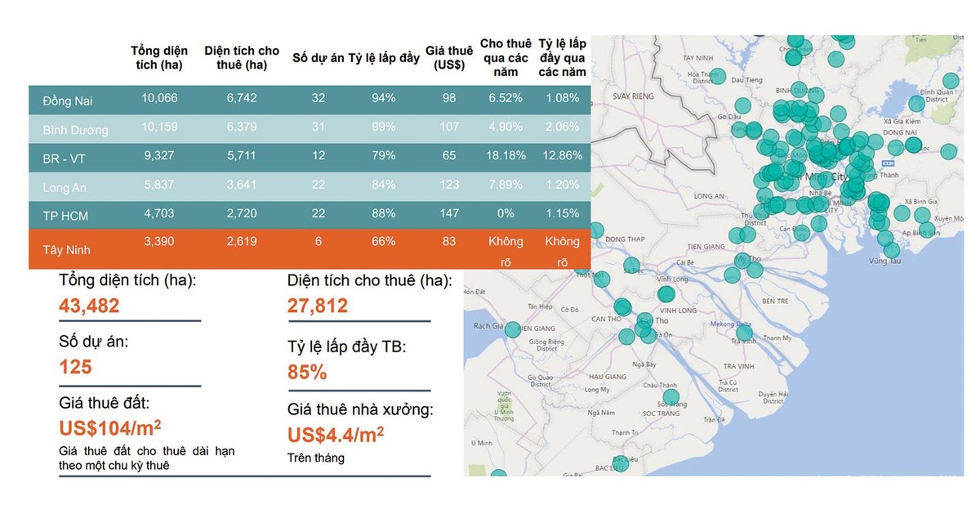Click the Bình Dương row label
The width and height of the screenshot is (980, 505).
(75, 129)
